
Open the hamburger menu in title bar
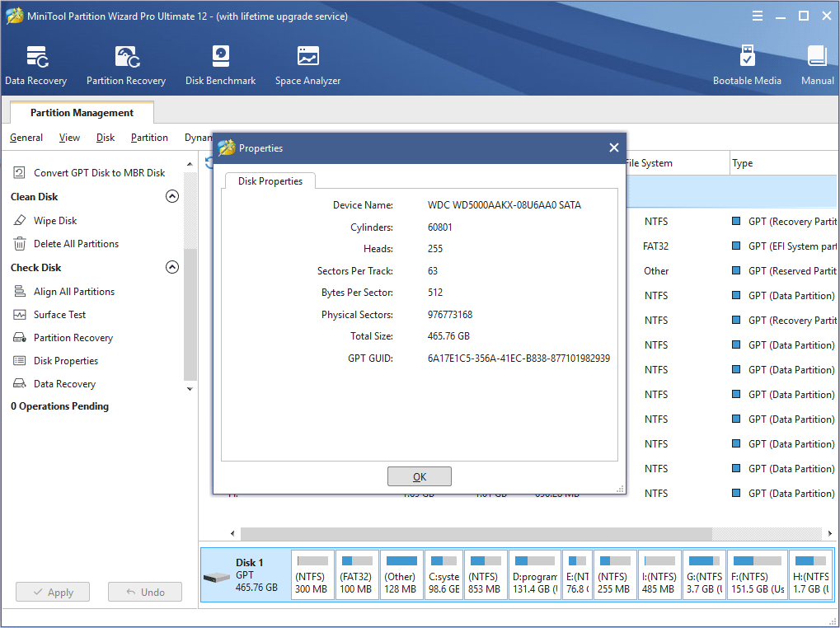757,16
